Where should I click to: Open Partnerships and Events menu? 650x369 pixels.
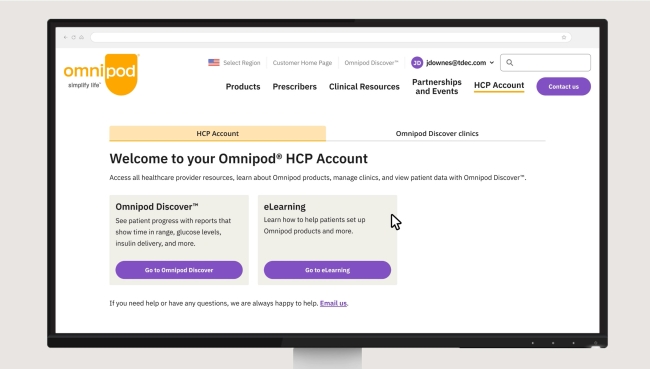(x=437, y=87)
